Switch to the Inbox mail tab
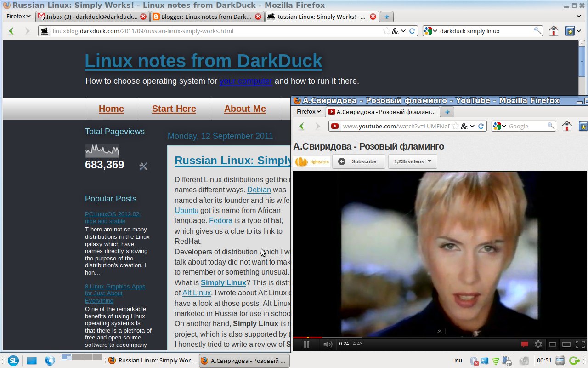 click(90, 17)
